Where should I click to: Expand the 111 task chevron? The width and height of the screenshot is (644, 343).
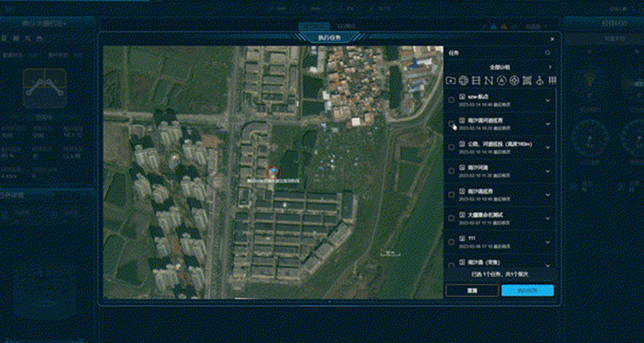click(548, 241)
